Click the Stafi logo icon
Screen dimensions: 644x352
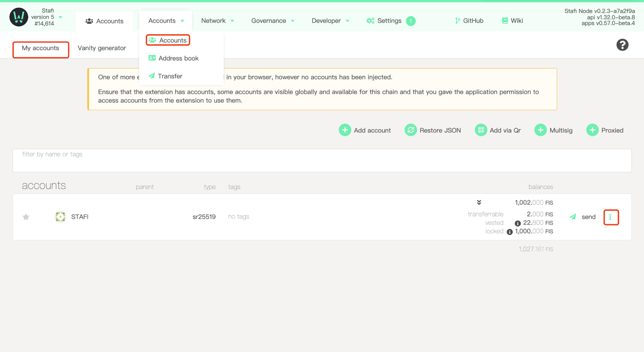tap(19, 17)
